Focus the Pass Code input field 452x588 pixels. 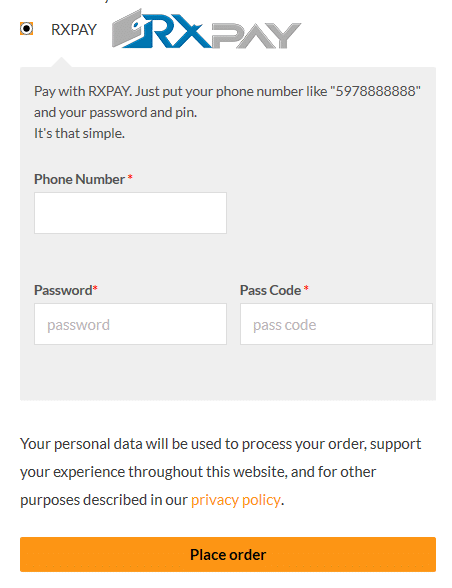tap(336, 324)
